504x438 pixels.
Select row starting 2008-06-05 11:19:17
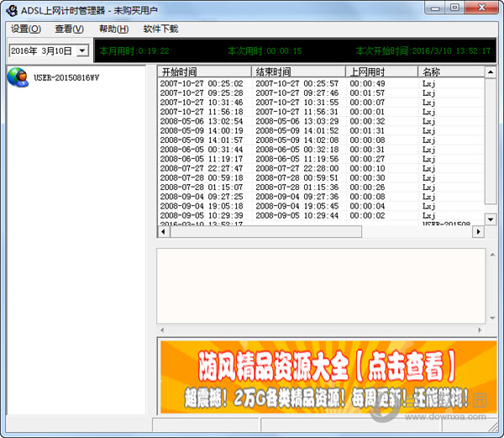(x=321, y=159)
